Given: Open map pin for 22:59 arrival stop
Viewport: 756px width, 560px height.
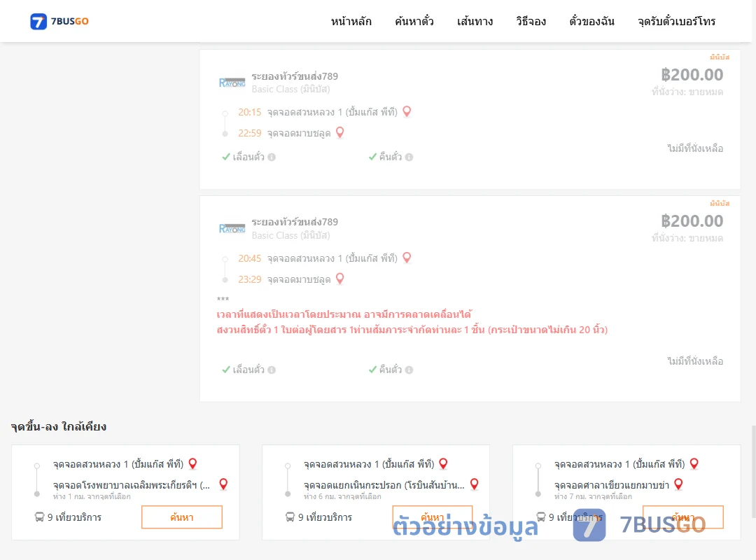Looking at the screenshot, I should coord(340,132).
